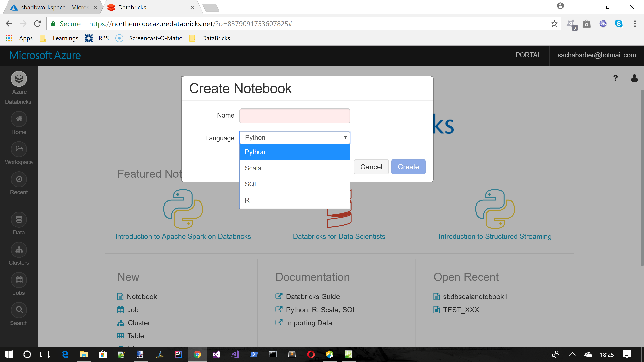The height and width of the screenshot is (362, 644).
Task: Click the notebook Name input field
Action: point(295,116)
